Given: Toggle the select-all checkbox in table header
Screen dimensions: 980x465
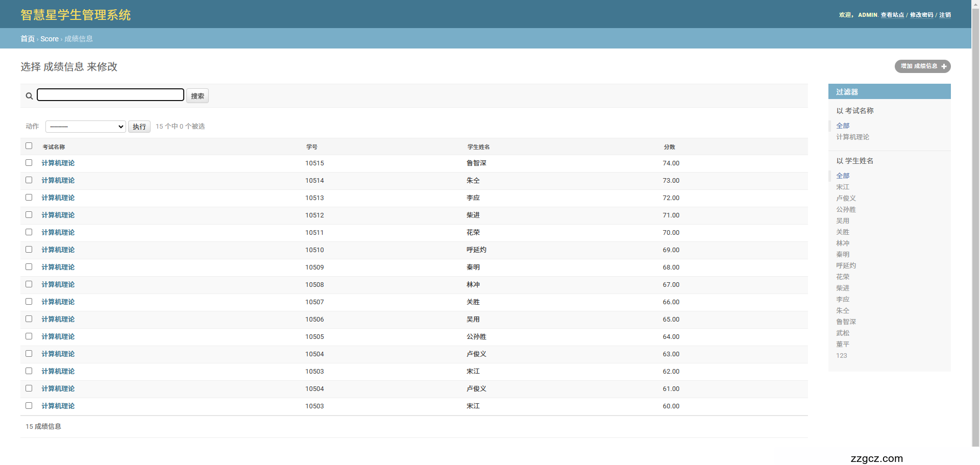Looking at the screenshot, I should pyautogui.click(x=29, y=146).
